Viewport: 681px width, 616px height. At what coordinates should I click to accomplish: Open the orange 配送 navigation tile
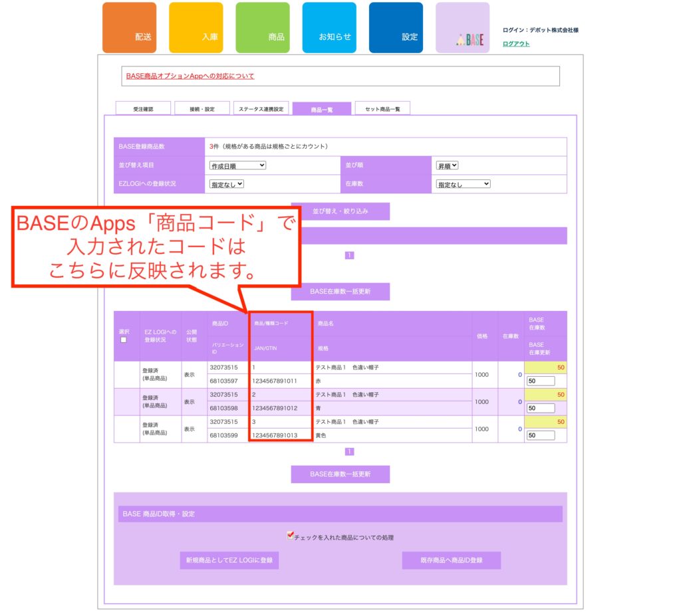tap(129, 28)
